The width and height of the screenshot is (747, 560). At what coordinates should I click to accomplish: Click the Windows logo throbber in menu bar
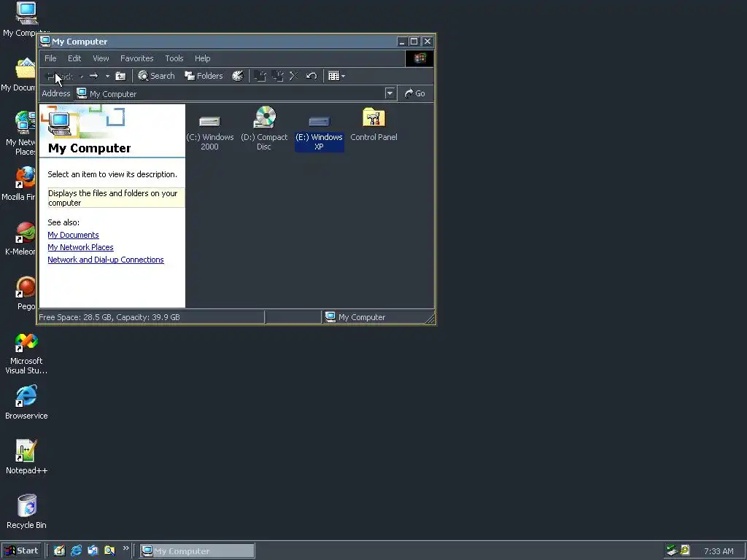[x=419, y=58]
